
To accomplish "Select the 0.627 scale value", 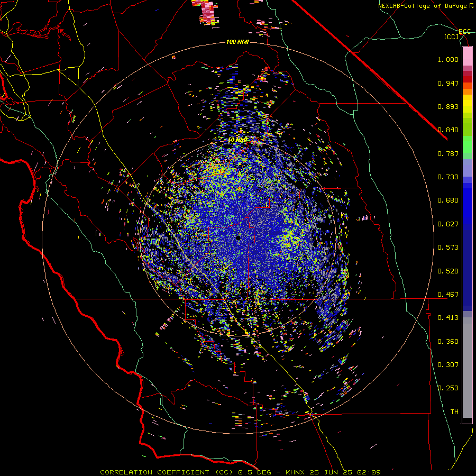I will 448,224.
